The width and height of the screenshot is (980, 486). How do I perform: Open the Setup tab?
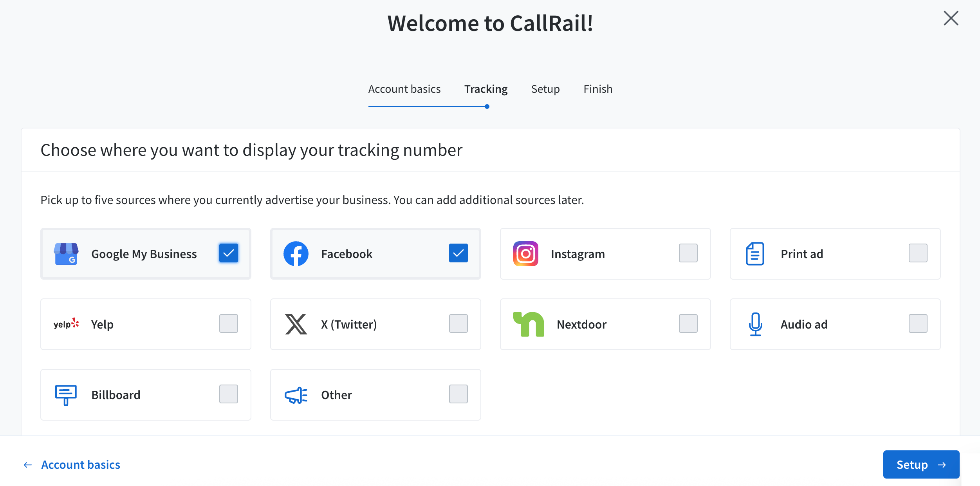(545, 89)
